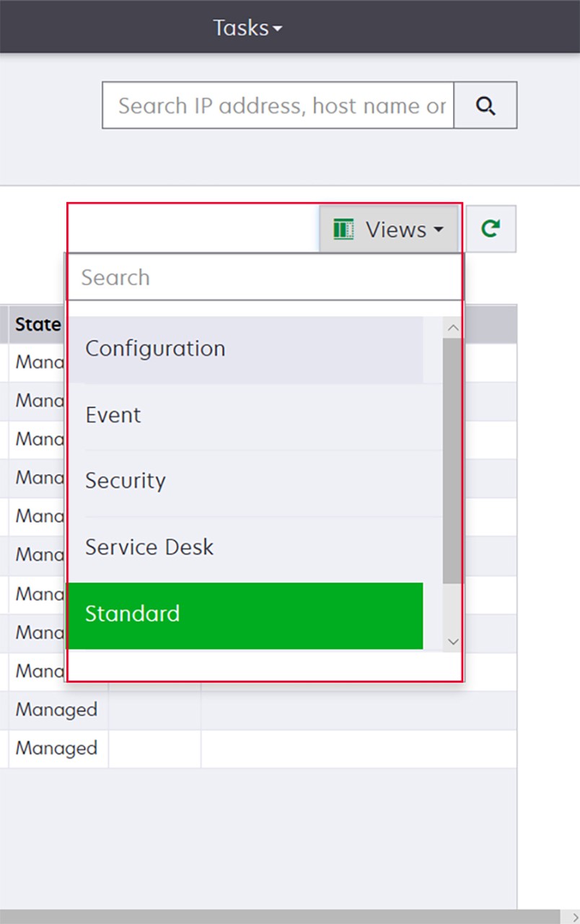
Task: Click the horizontal scrollbar at page bottom
Action: pos(281,917)
